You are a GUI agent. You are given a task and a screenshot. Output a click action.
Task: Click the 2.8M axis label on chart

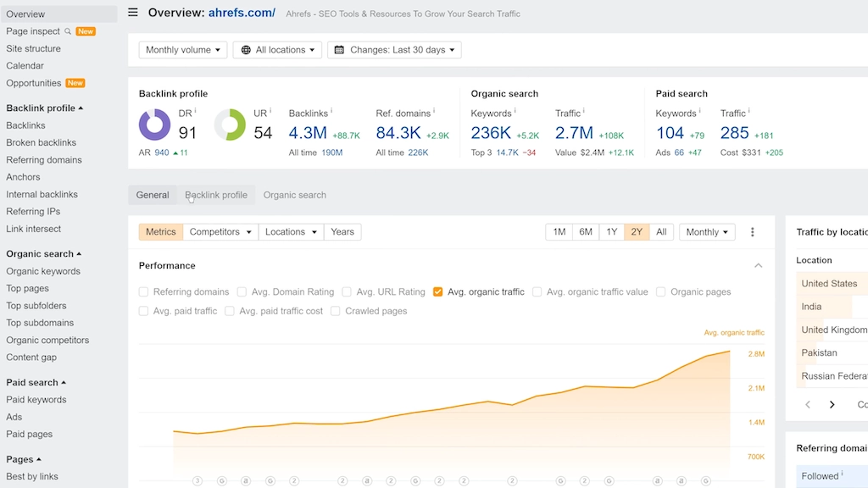pyautogui.click(x=756, y=354)
